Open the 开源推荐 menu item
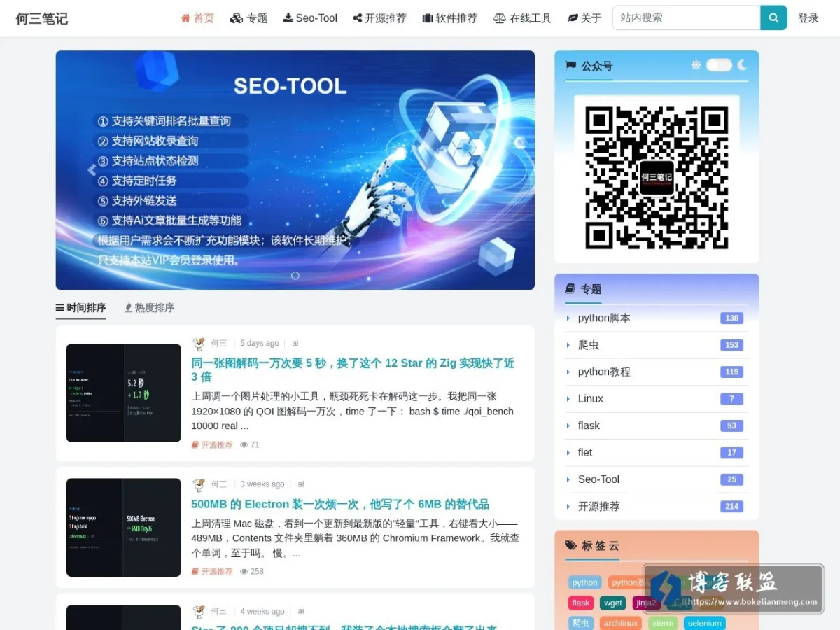This screenshot has width=840, height=630. coord(379,18)
